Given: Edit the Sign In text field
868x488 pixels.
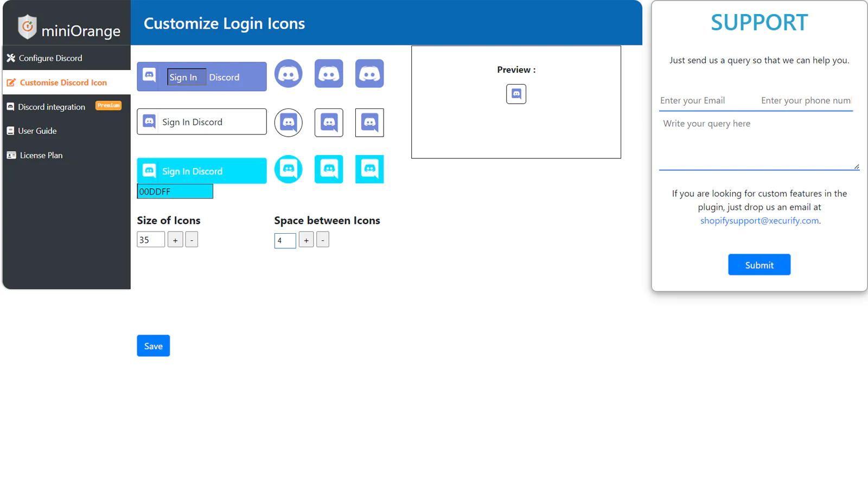Looking at the screenshot, I should 187,77.
